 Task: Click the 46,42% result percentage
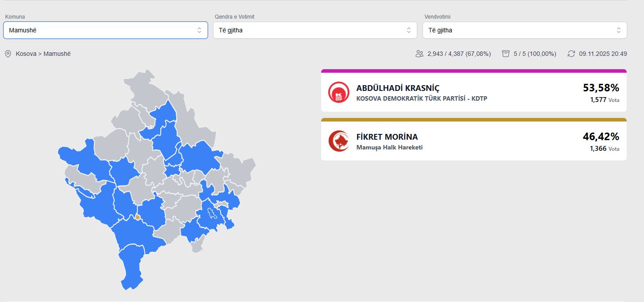point(601,137)
